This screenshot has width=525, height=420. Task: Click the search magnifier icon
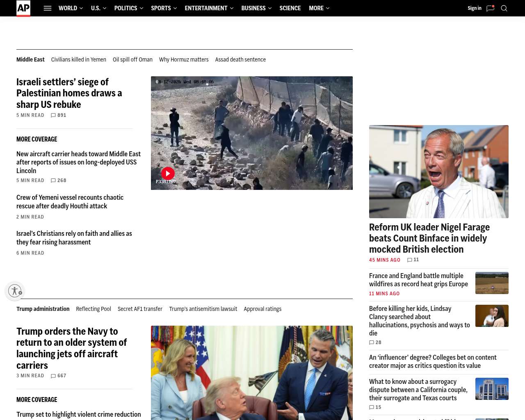click(x=504, y=8)
